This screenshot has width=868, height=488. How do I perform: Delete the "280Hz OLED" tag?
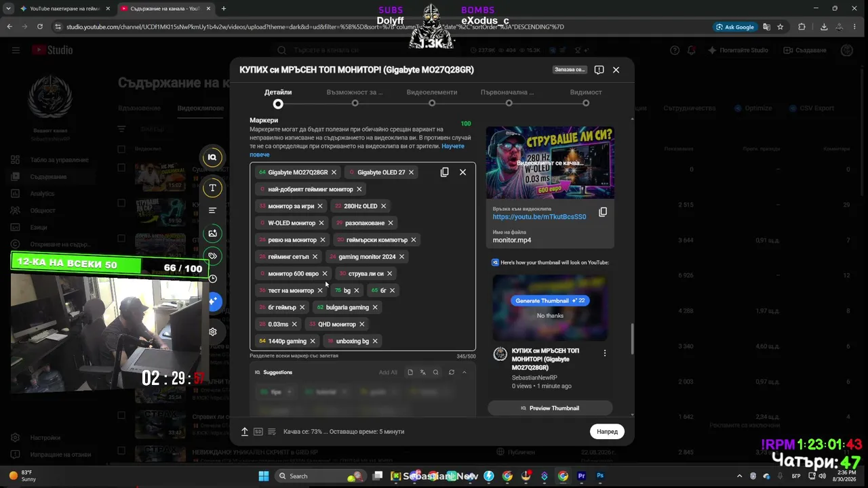(x=383, y=206)
